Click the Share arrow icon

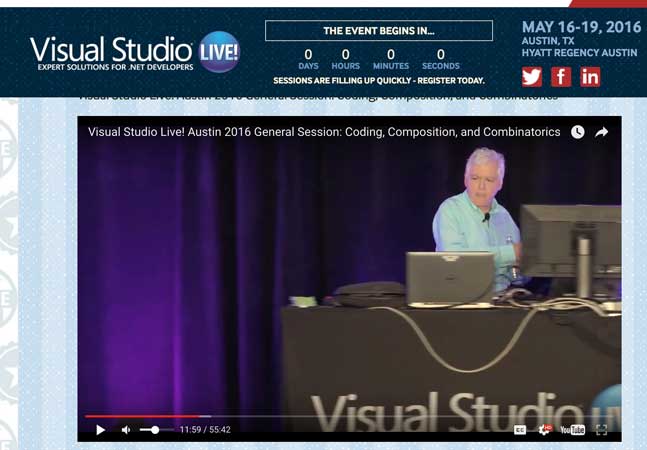(602, 132)
